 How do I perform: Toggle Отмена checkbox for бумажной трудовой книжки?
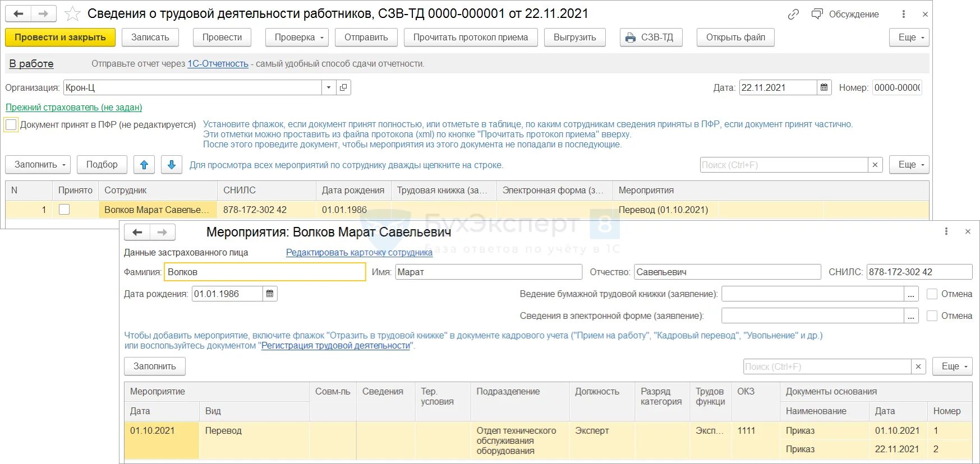point(932,294)
